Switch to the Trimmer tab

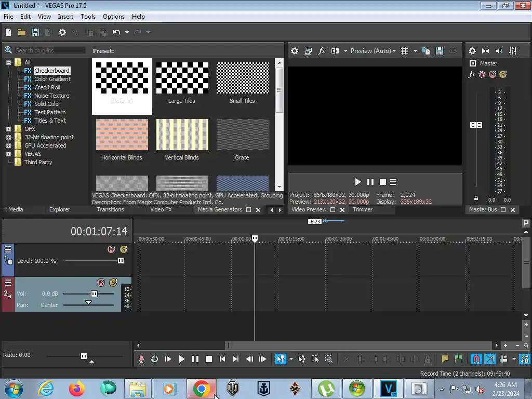362,210
